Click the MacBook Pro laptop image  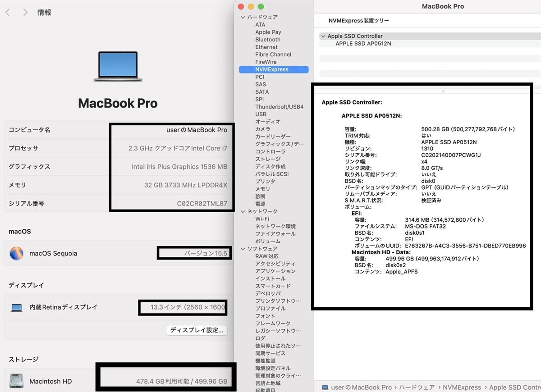[118, 66]
